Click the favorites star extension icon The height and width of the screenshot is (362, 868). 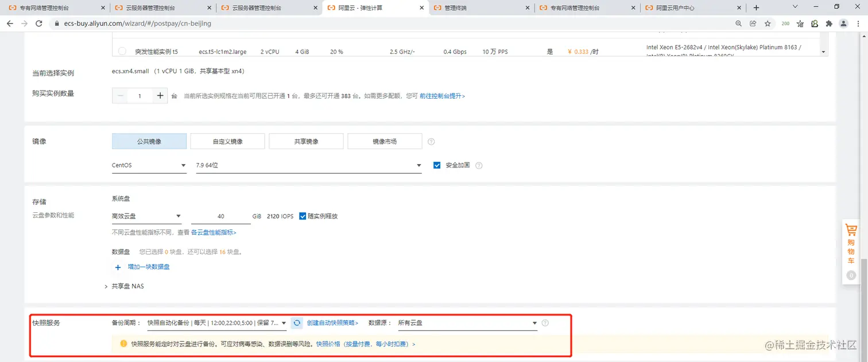pos(800,24)
